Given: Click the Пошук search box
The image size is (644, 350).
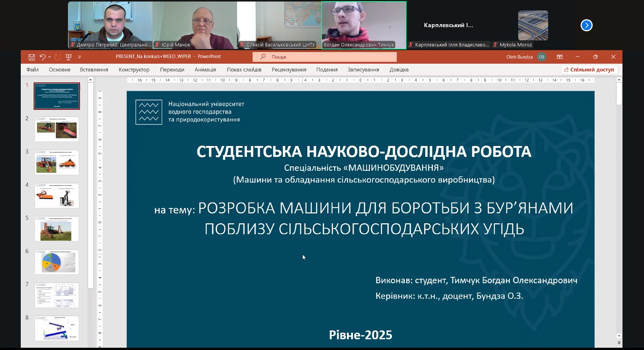Looking at the screenshot, I should tap(324, 57).
